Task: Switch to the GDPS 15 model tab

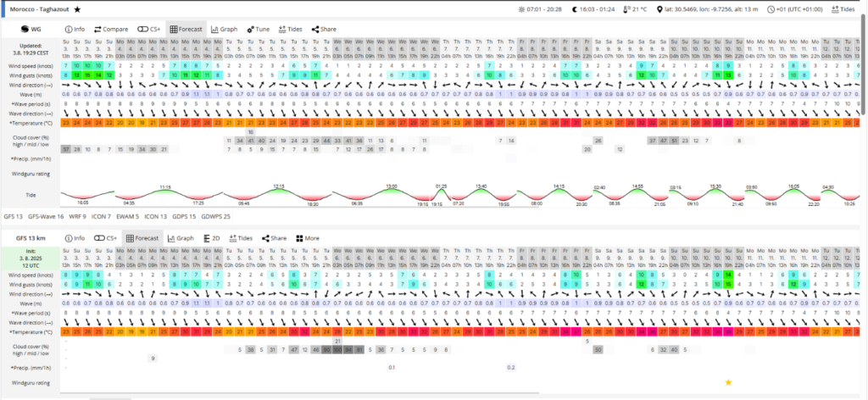Action: (x=184, y=216)
